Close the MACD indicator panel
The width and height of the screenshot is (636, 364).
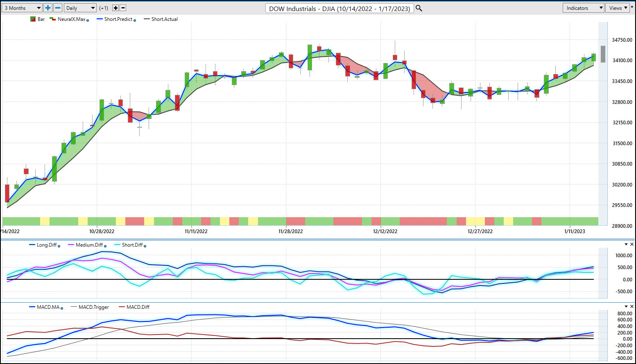point(632,306)
